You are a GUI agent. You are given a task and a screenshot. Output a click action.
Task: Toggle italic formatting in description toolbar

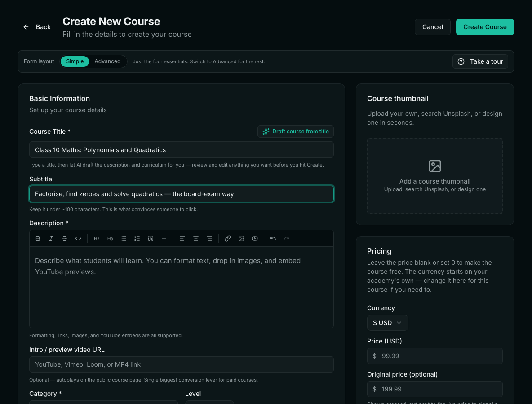tap(51, 239)
